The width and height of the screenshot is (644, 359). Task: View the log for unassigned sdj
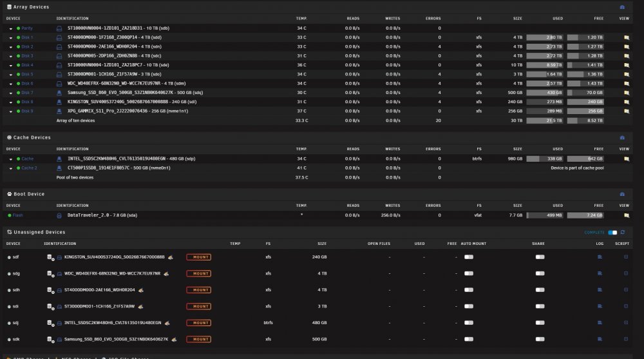click(600, 323)
